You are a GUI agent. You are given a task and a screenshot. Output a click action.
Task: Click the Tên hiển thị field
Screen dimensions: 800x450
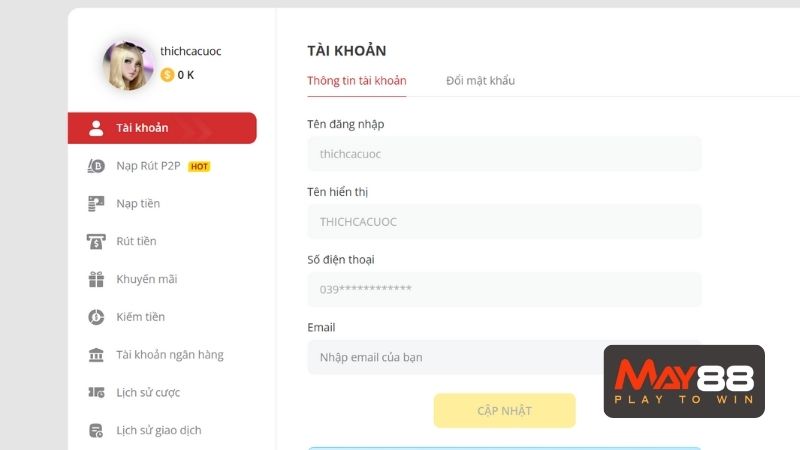click(504, 221)
